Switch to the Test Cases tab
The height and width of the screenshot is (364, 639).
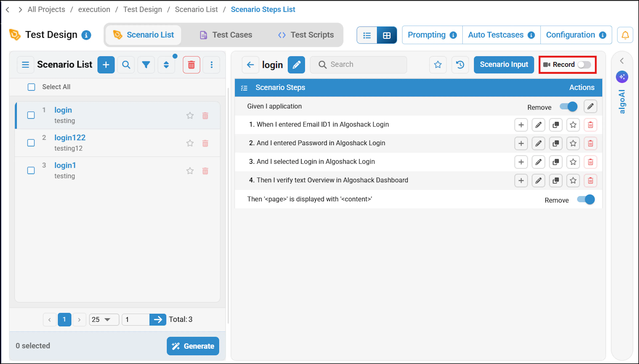click(226, 35)
